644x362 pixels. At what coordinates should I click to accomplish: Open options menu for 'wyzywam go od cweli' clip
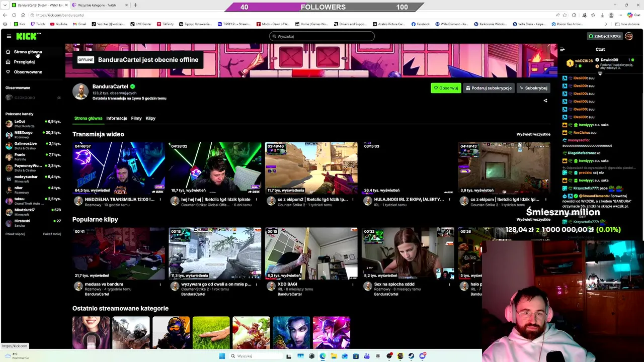click(256, 285)
